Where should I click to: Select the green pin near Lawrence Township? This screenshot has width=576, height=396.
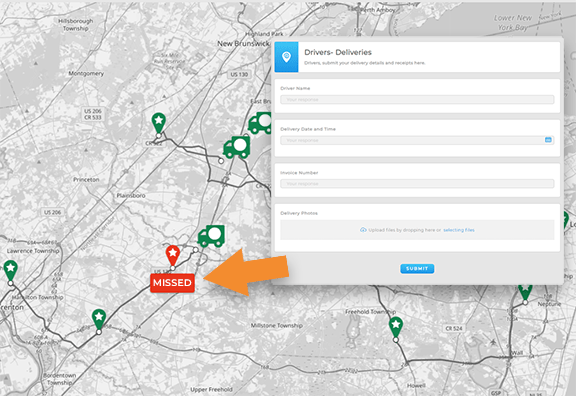(x=11, y=270)
